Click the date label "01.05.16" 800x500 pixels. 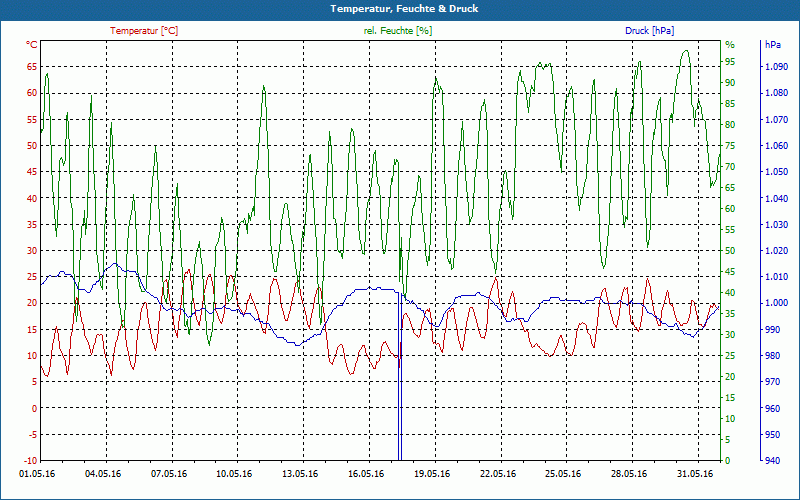tap(37, 474)
